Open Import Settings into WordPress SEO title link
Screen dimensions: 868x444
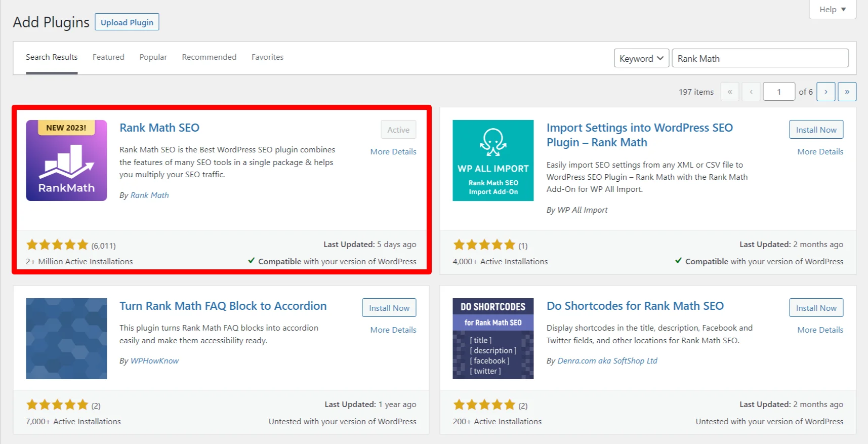640,135
